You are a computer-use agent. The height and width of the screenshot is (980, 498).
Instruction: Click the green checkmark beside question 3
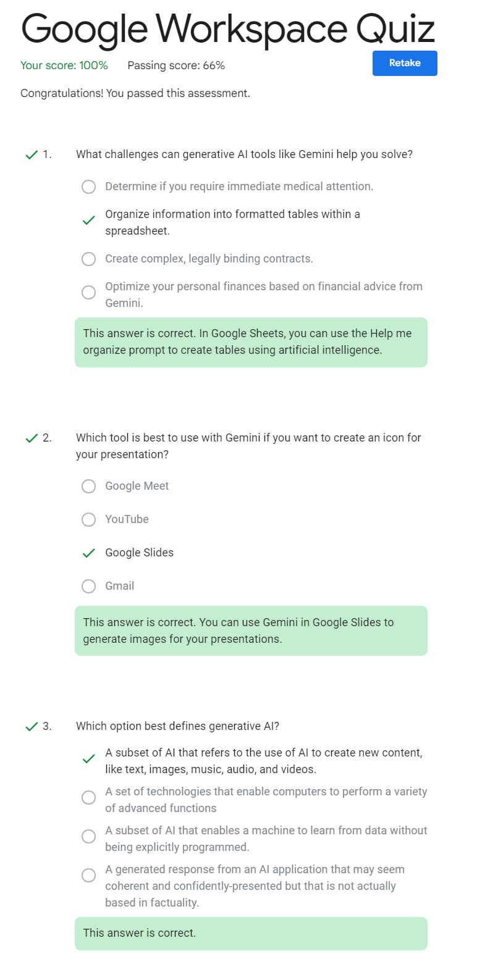click(x=32, y=726)
